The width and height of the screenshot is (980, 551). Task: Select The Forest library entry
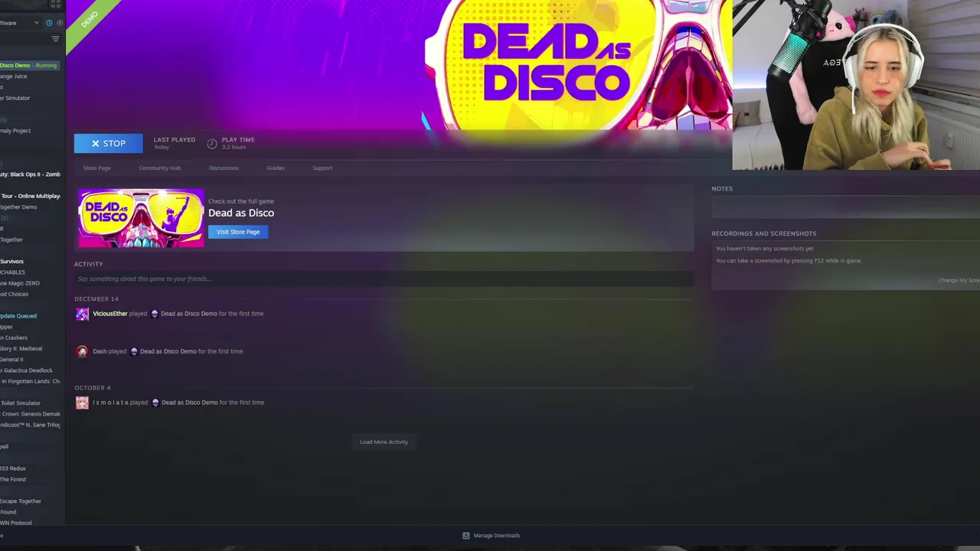[x=13, y=479]
